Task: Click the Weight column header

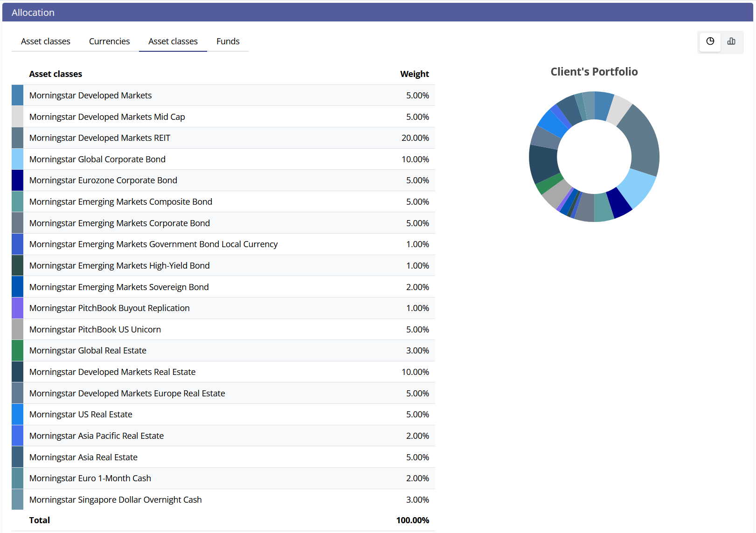Action: point(414,74)
